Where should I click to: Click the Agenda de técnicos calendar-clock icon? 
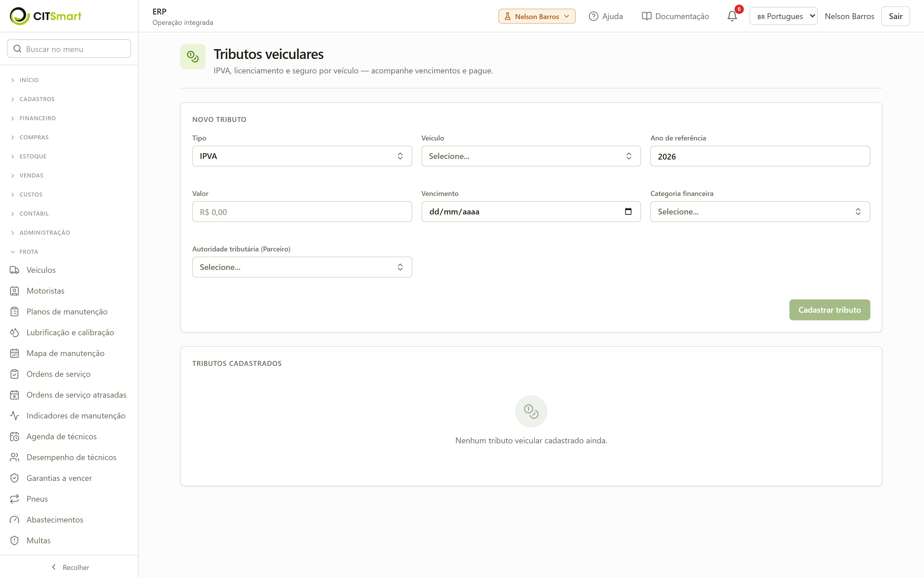click(x=14, y=437)
